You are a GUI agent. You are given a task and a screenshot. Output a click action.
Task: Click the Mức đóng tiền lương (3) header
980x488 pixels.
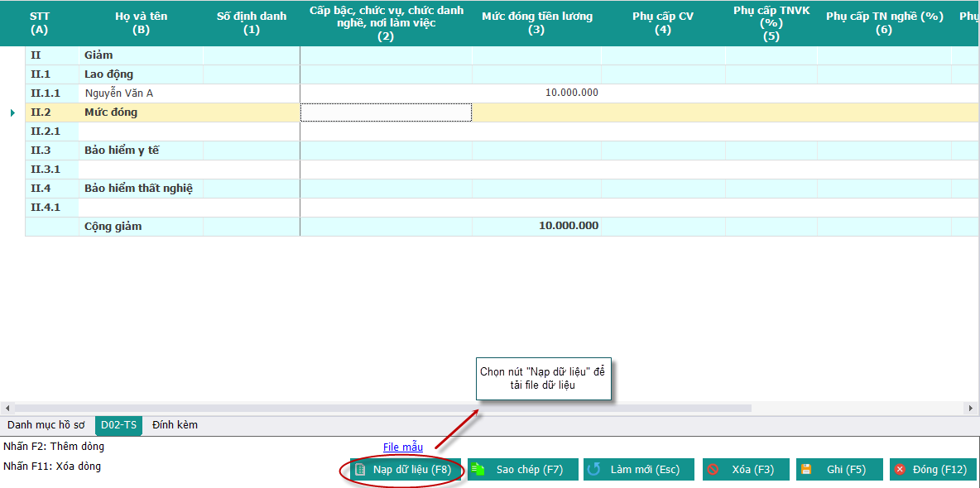[537, 22]
